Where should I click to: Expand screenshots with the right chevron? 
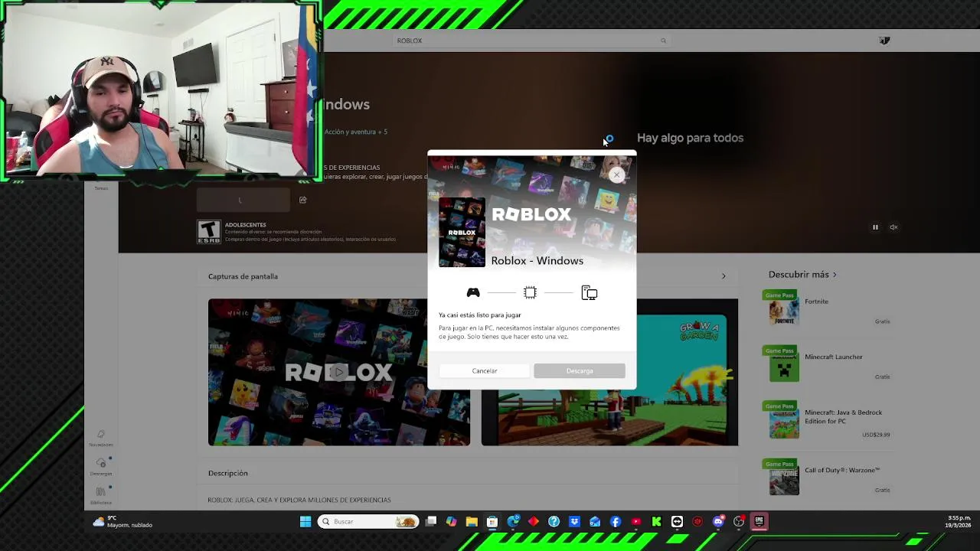[724, 276]
